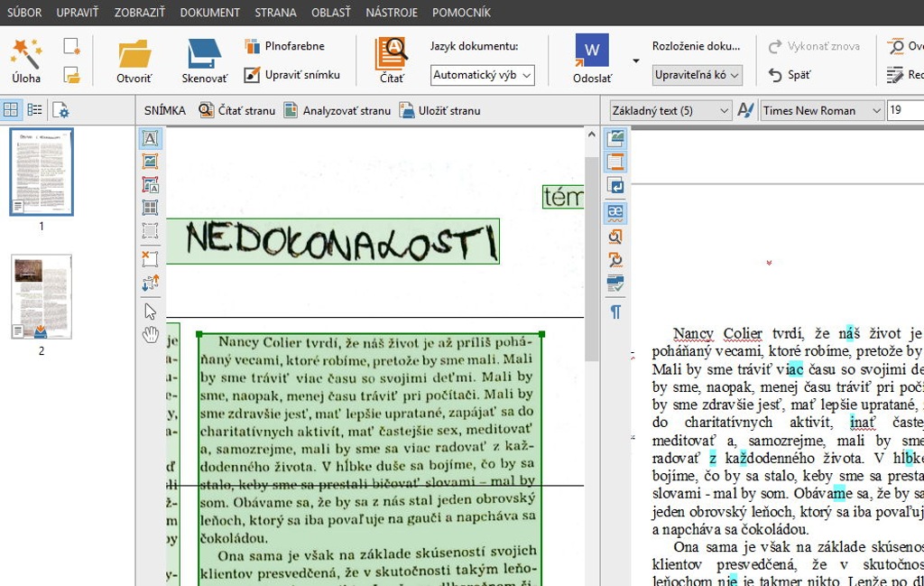924x586 pixels.
Task: Click the Skenovať scanner icon
Action: 205,60
